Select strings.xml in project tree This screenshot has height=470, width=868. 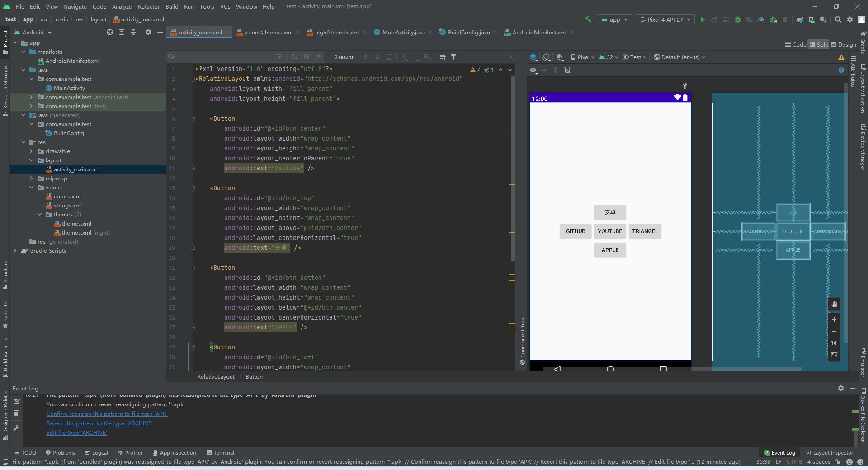pos(67,205)
